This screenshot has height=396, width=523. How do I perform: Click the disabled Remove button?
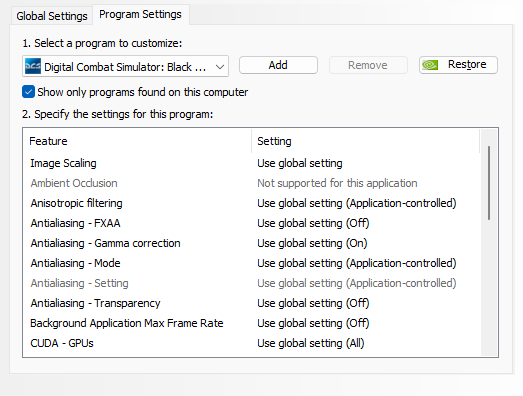pos(368,65)
